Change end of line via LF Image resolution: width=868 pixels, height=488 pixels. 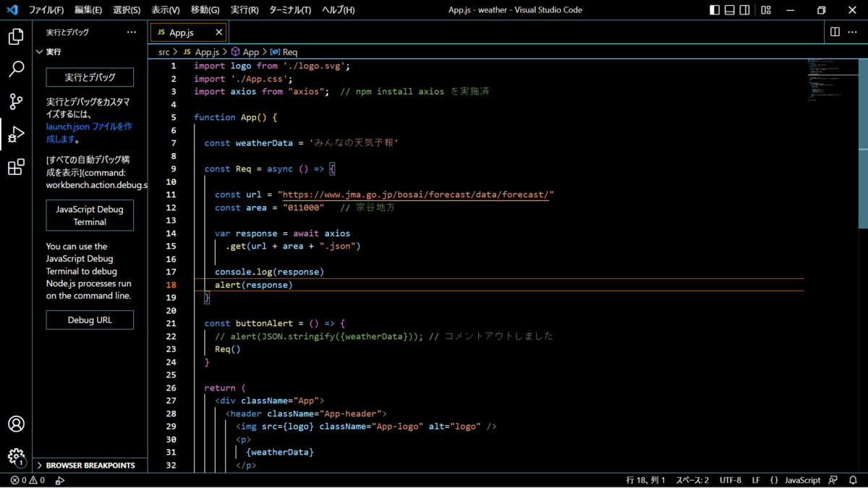point(756,480)
